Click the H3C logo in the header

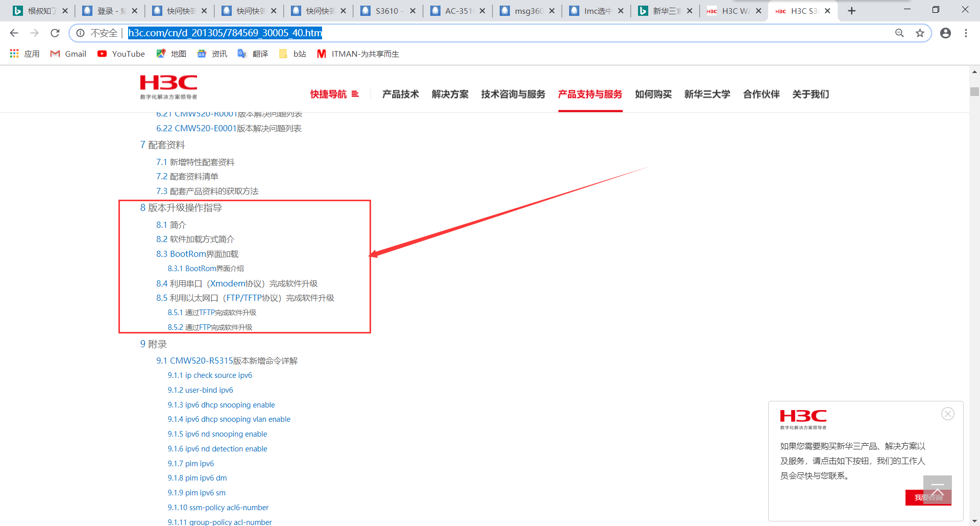(x=169, y=87)
